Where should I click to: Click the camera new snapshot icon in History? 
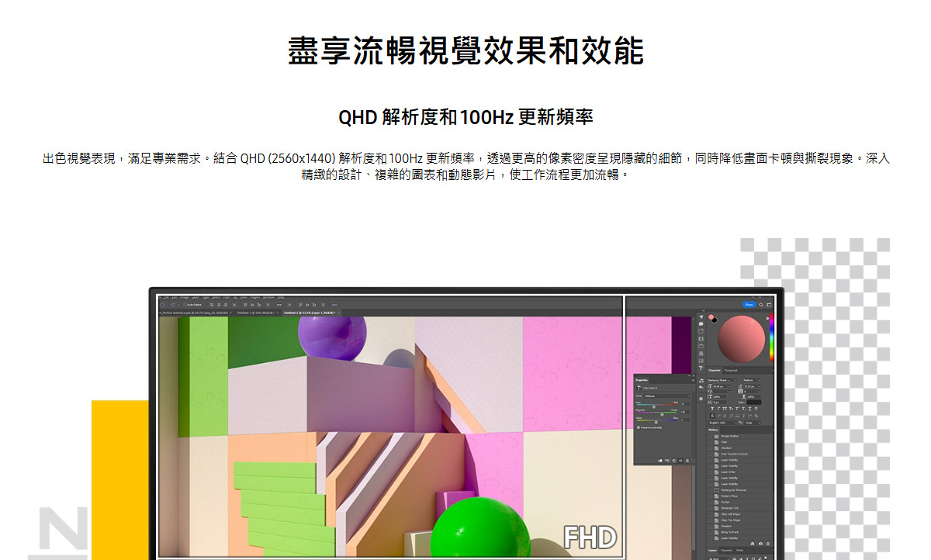click(760, 544)
